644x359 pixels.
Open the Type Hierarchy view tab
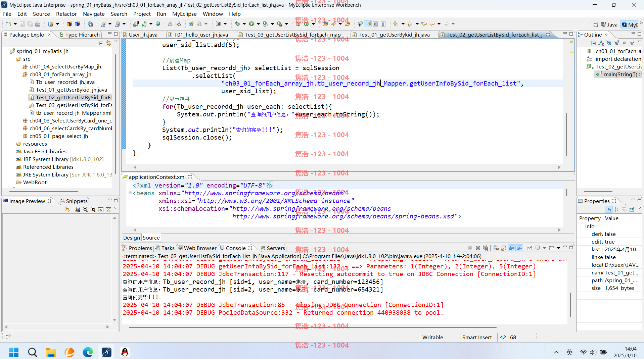[80, 35]
